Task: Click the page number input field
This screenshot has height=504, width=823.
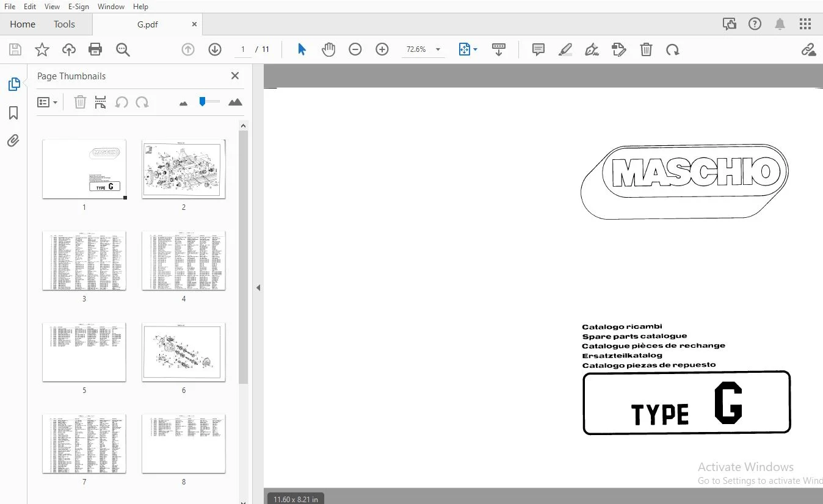Action: click(242, 49)
